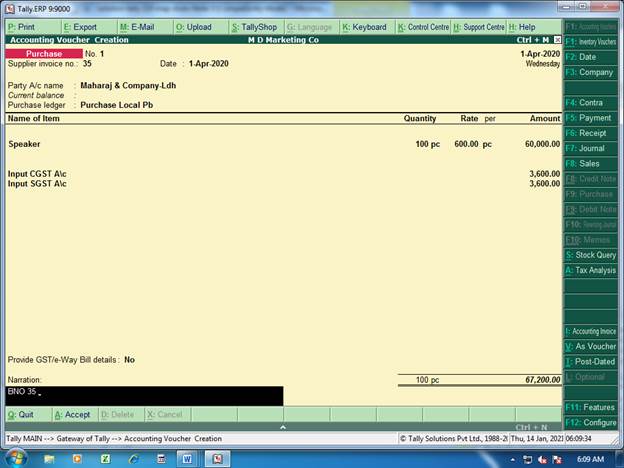Open K: Control Centre
The height and width of the screenshot is (468, 624).
423,27
